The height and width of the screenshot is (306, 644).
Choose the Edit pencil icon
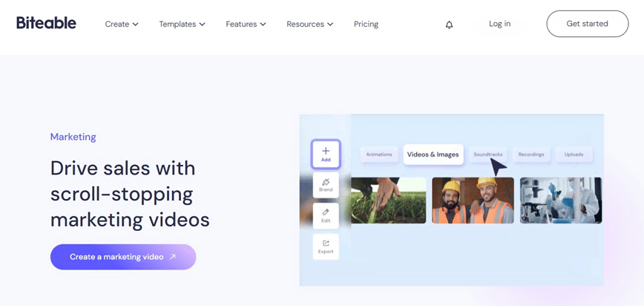tap(326, 215)
